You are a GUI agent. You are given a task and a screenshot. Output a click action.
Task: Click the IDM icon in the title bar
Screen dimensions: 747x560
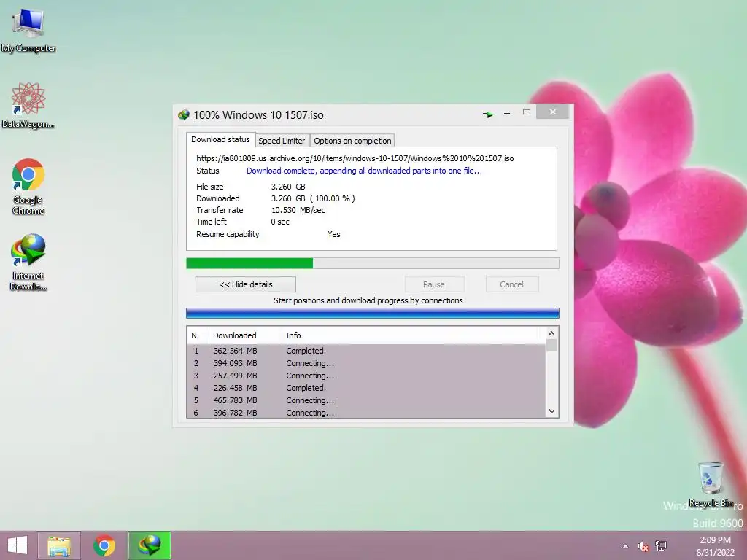pyautogui.click(x=183, y=114)
